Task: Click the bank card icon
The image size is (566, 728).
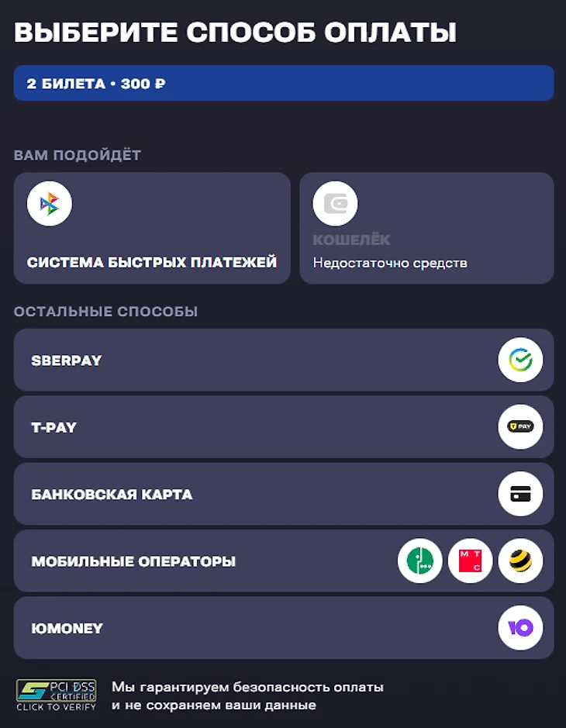Action: click(520, 495)
